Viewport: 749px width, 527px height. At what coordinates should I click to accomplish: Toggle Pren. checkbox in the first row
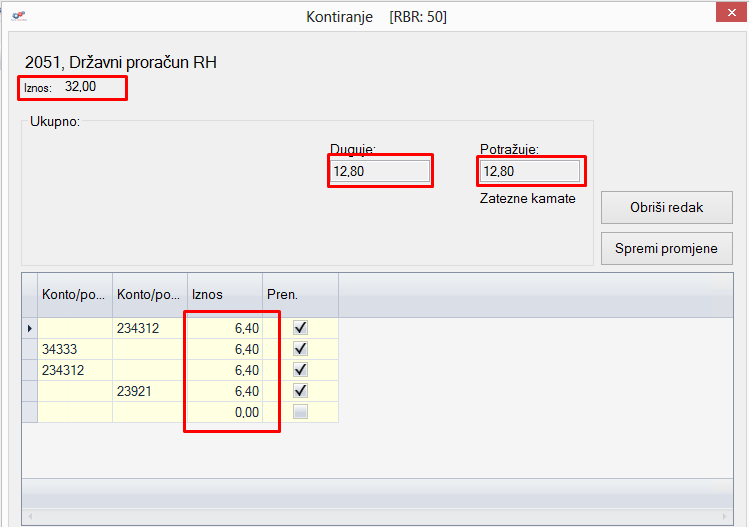[300, 328]
